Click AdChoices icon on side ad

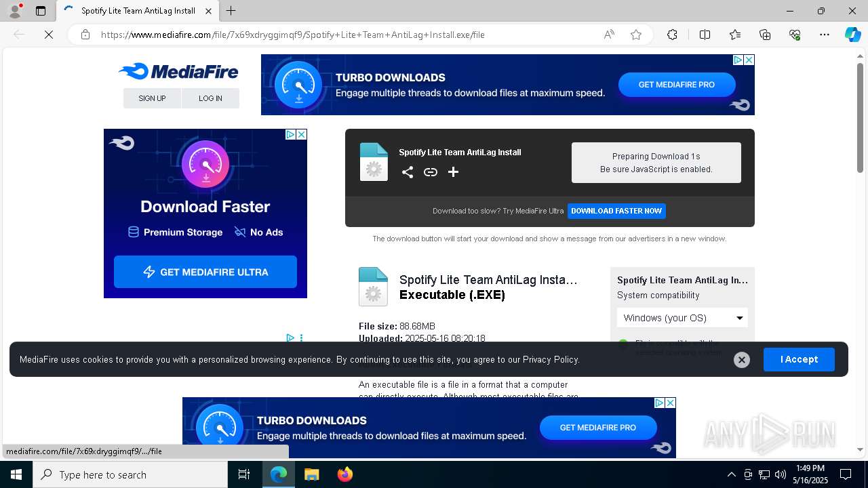tap(290, 134)
